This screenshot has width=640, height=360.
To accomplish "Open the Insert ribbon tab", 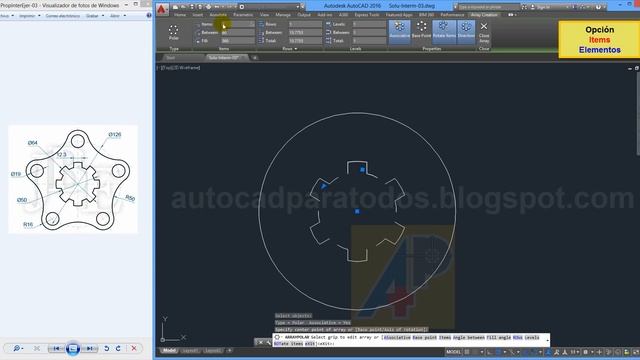I will click(x=198, y=15).
